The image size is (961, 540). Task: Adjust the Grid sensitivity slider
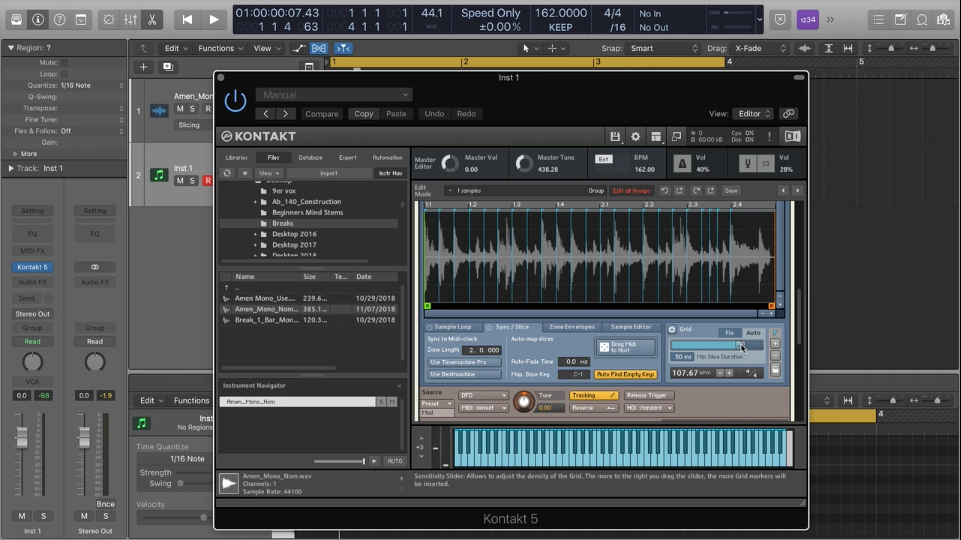point(716,346)
